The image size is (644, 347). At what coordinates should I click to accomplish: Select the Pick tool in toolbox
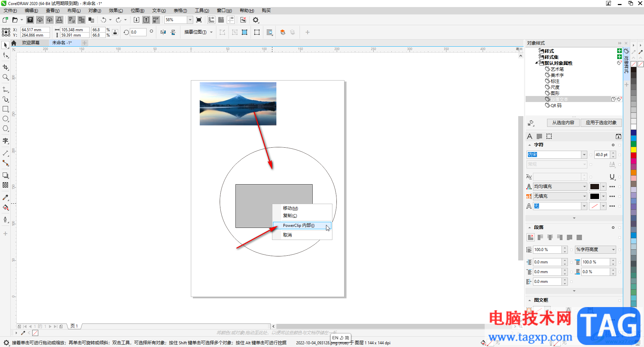click(5, 45)
